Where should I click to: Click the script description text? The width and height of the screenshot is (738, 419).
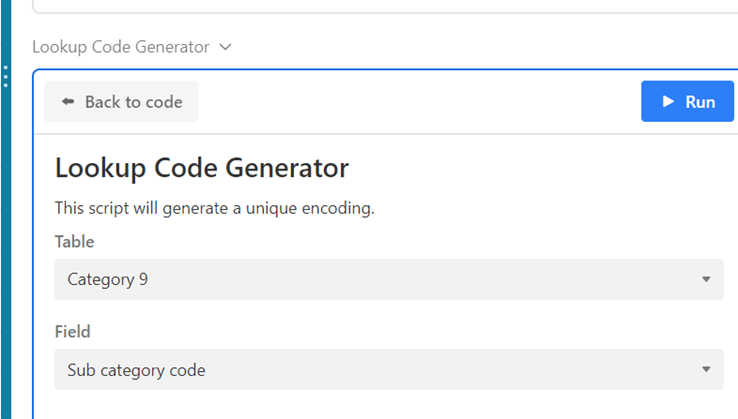point(214,209)
